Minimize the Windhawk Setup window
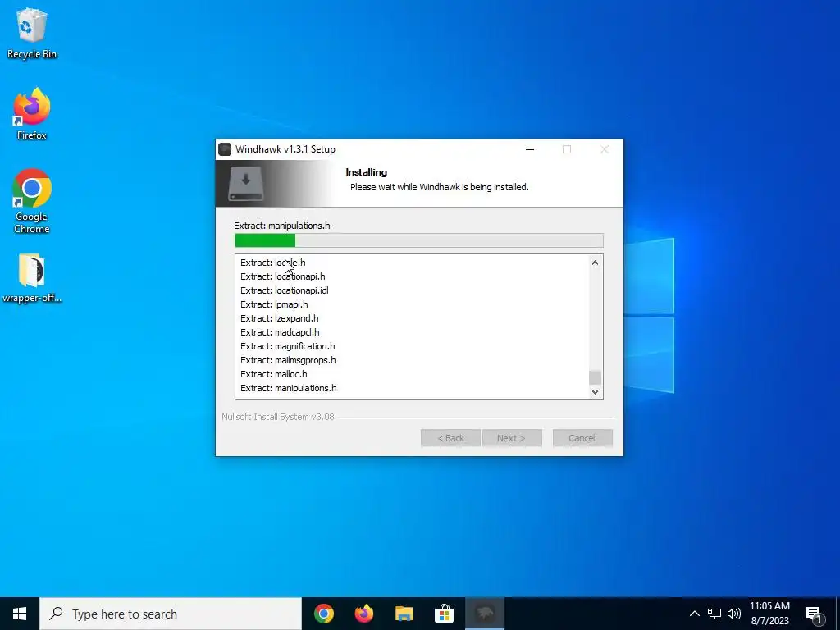840x630 pixels. click(530, 149)
